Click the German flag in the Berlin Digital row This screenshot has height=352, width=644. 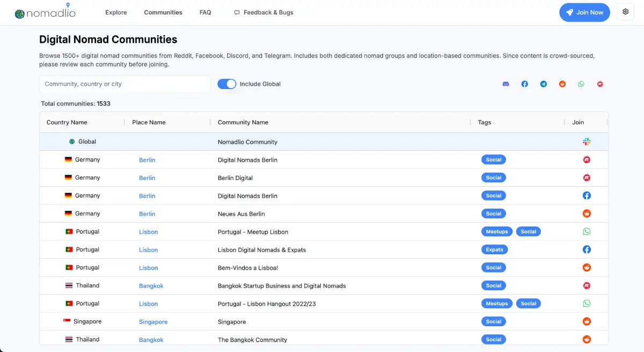coord(68,178)
